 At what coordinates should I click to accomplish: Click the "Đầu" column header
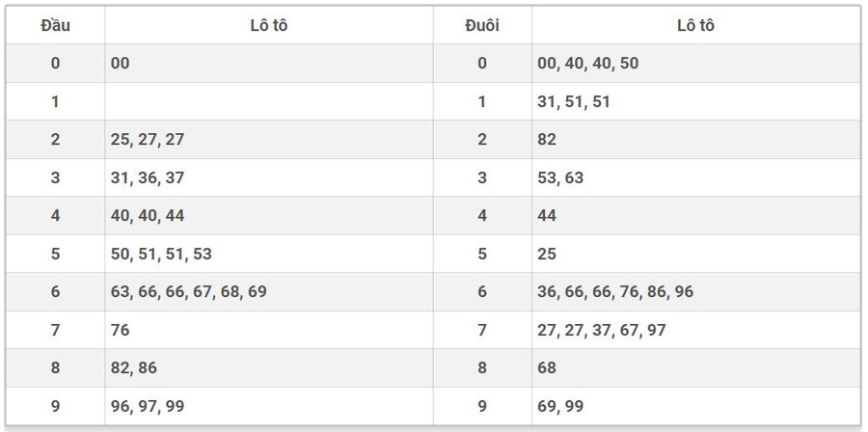coord(55,25)
